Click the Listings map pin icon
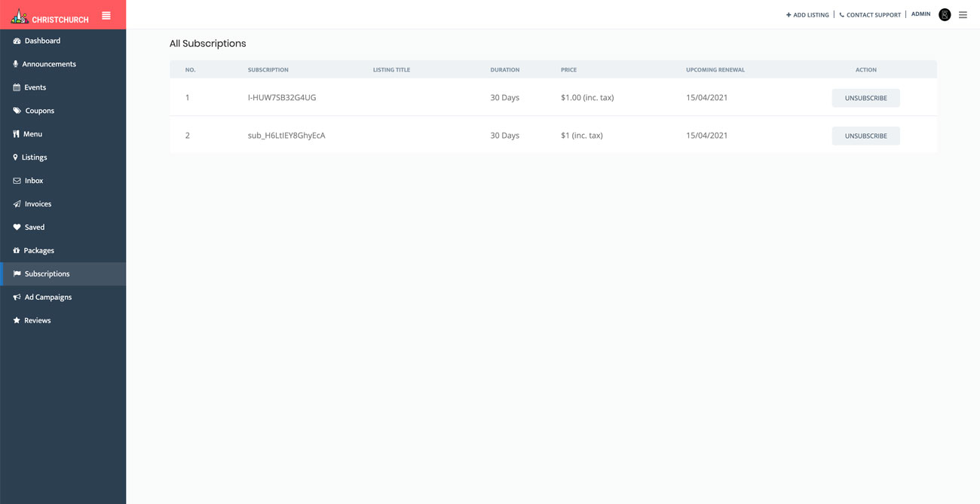The height and width of the screenshot is (504, 980). click(15, 157)
